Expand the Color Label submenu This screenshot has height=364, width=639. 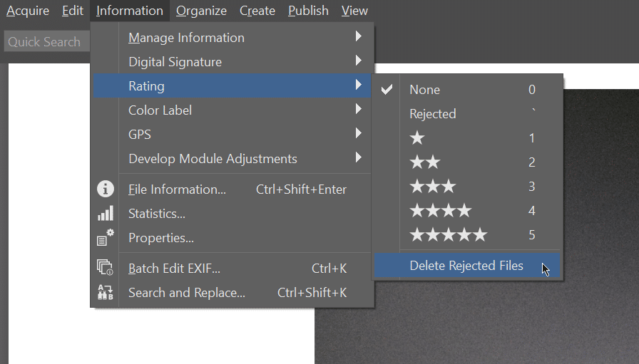tap(232, 110)
